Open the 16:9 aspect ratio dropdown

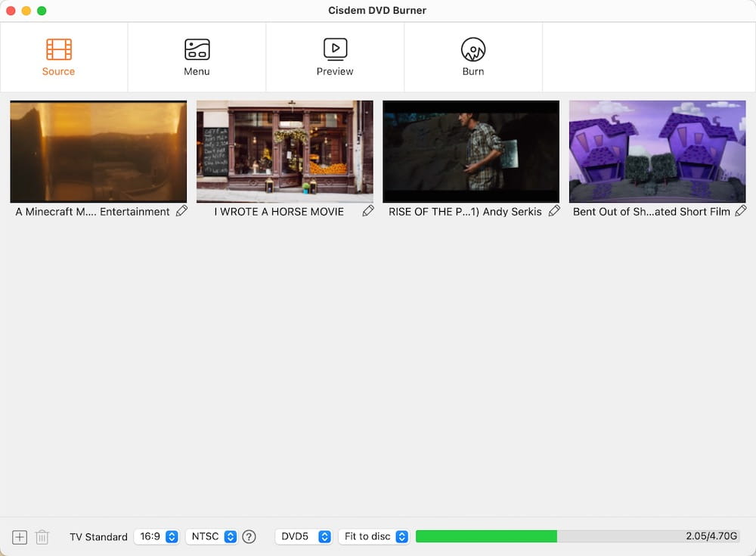coord(156,536)
